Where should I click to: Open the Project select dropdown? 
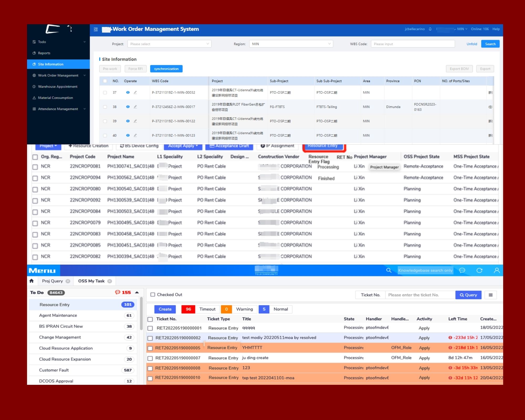point(169,44)
